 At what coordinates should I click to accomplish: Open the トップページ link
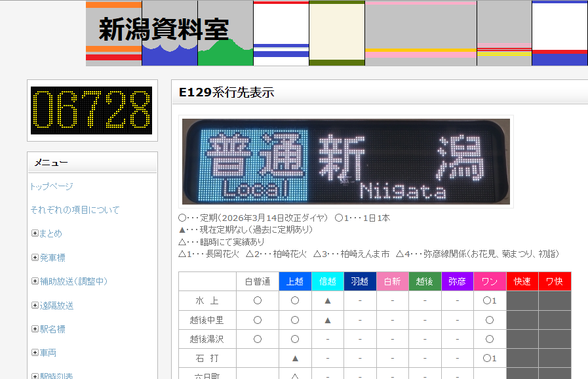click(x=52, y=186)
